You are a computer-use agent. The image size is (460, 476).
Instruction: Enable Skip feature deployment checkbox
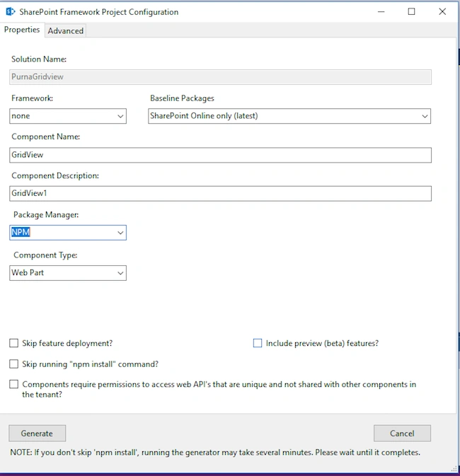tap(13, 343)
